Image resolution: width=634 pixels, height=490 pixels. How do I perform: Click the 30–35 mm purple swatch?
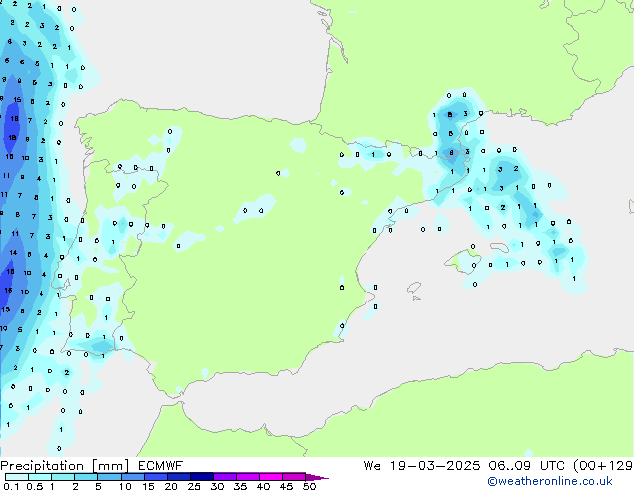224,477
